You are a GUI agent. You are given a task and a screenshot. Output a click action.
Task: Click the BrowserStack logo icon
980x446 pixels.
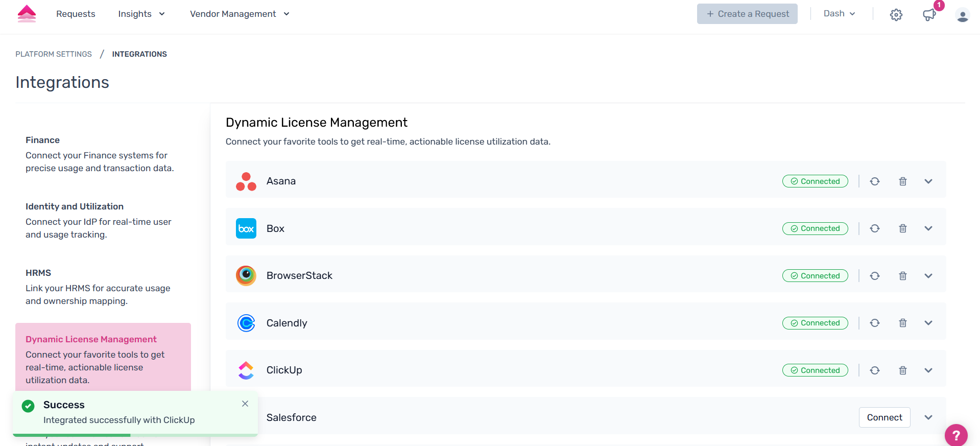tap(246, 276)
